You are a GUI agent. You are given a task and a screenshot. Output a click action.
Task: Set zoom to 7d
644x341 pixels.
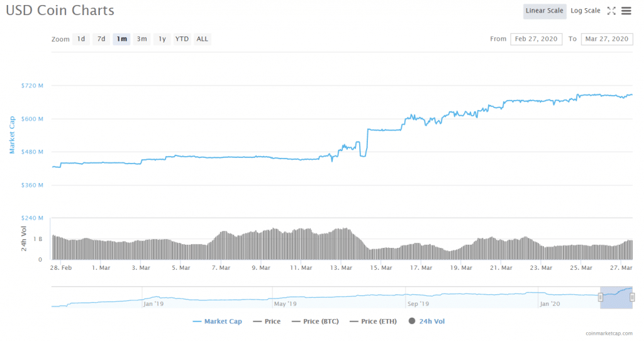[x=101, y=39]
